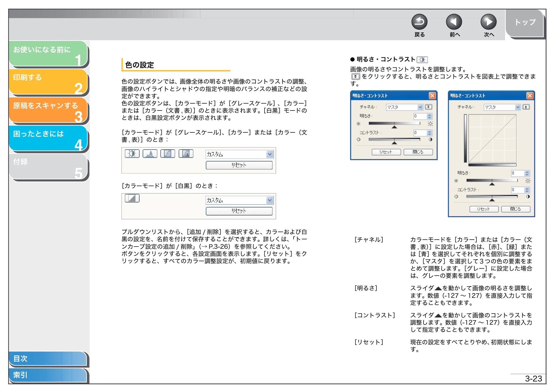
Task: Expand the カスタム dropdown in 白黒 panel
Action: [270, 200]
